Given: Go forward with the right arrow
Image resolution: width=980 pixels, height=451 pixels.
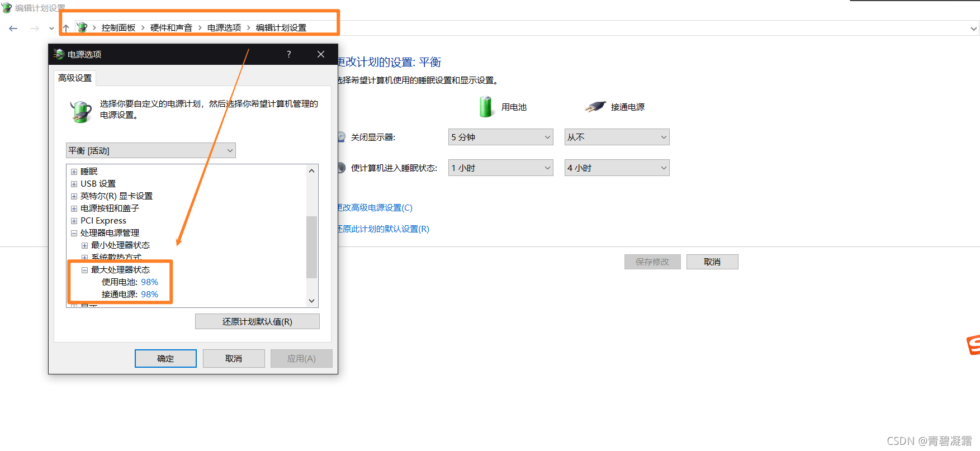Looking at the screenshot, I should (35, 28).
